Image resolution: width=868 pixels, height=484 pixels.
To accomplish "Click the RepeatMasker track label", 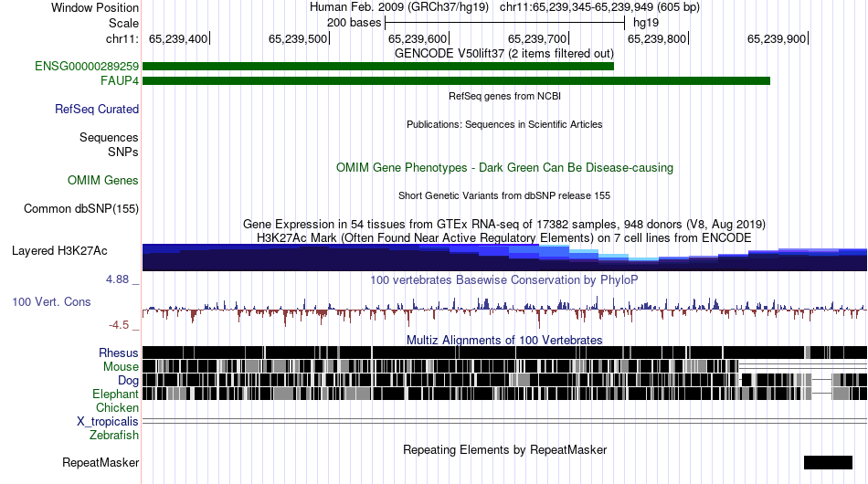I will click(x=101, y=462).
